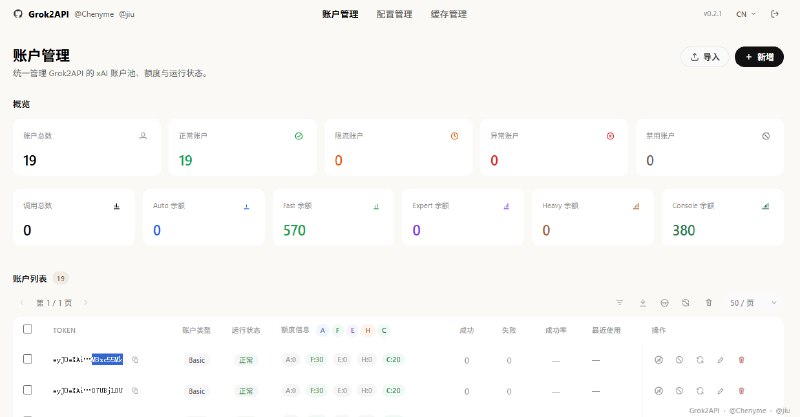Disable the account in the highlighted token row
This screenshot has height=417, width=800.
pos(679,360)
